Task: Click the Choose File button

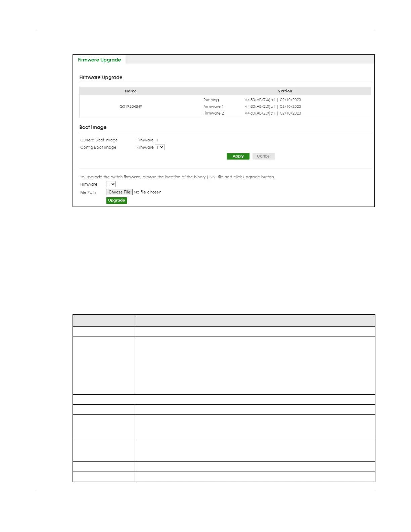Action: point(120,192)
